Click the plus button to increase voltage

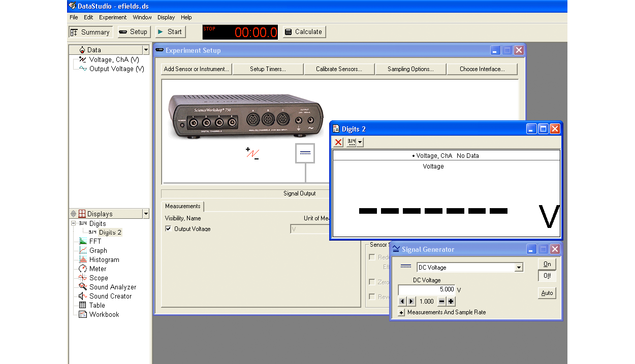(451, 302)
